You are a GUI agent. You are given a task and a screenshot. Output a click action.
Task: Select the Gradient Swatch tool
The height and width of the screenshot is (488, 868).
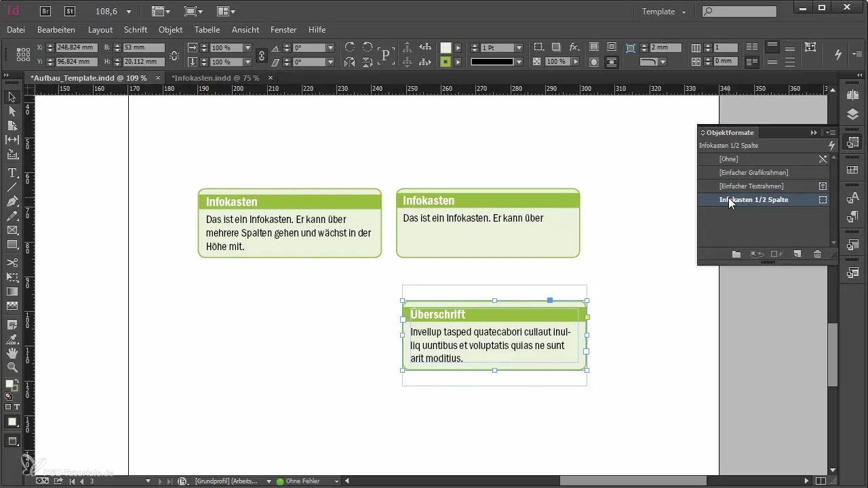[x=12, y=291]
